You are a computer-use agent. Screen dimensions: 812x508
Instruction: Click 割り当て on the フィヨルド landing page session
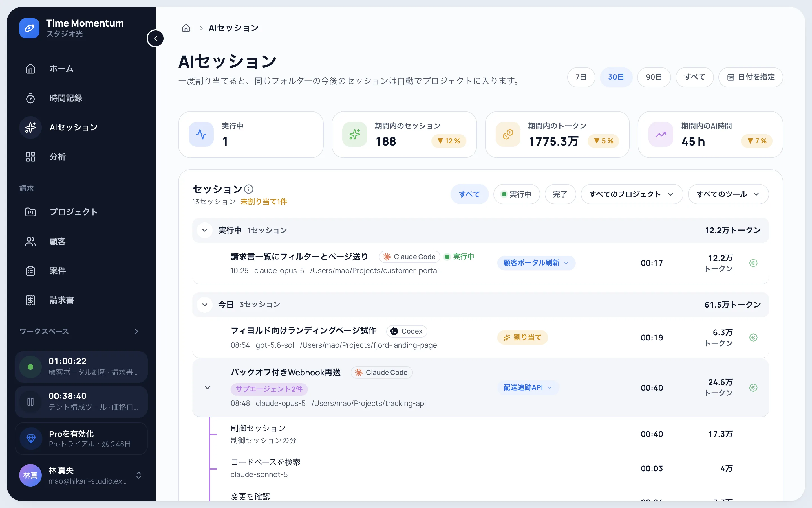[522, 337]
